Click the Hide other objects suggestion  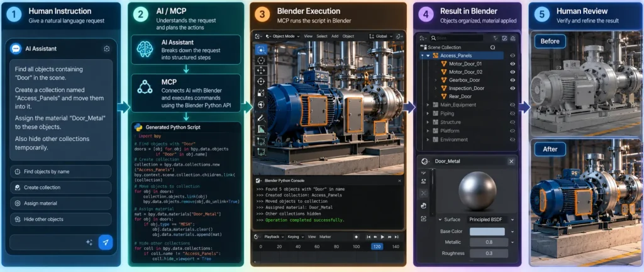tap(60, 219)
